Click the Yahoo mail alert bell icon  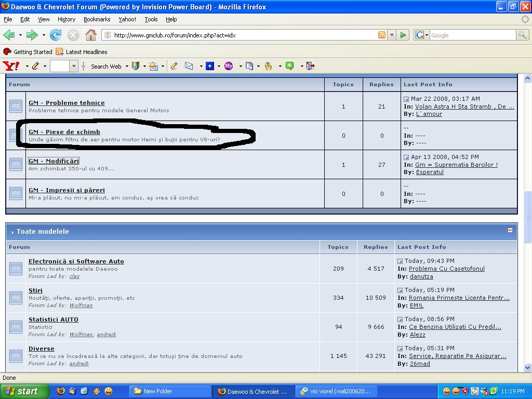pyautogui.click(x=153, y=66)
